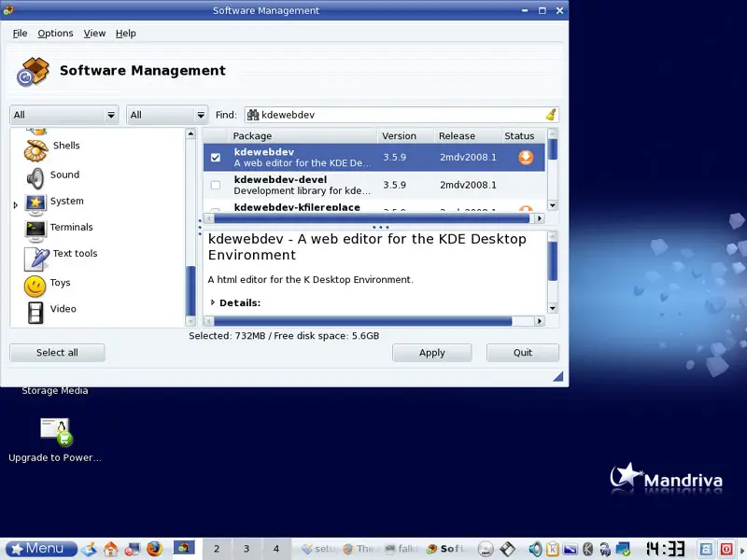This screenshot has width=747, height=560.
Task: Click the red logout power icon
Action: pos(726,549)
